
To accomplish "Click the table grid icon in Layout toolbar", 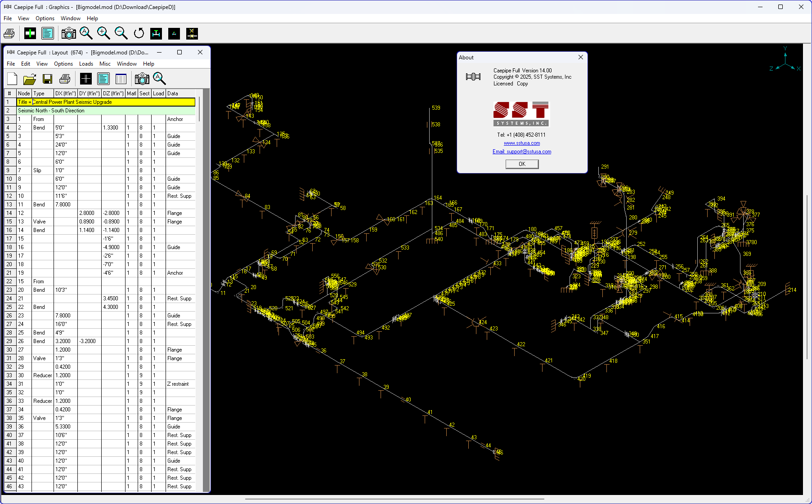I will click(x=121, y=79).
